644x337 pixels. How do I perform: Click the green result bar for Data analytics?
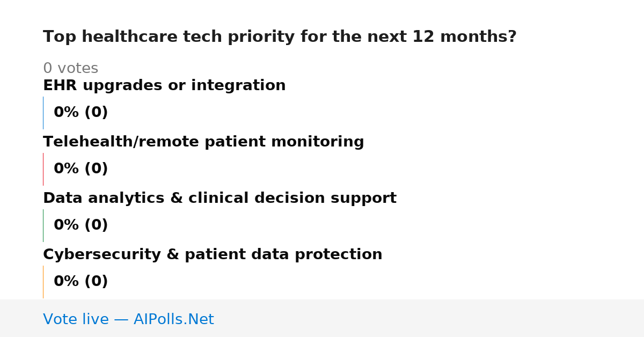(x=43, y=225)
